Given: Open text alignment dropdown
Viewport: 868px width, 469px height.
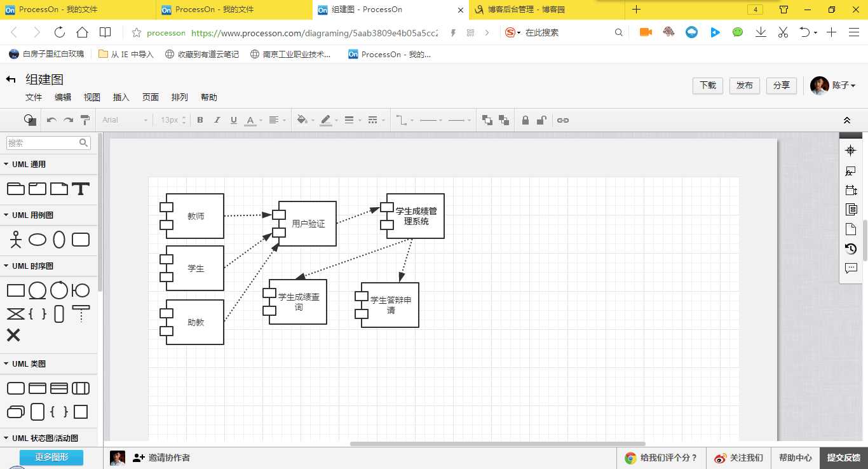Looking at the screenshot, I should coord(277,120).
